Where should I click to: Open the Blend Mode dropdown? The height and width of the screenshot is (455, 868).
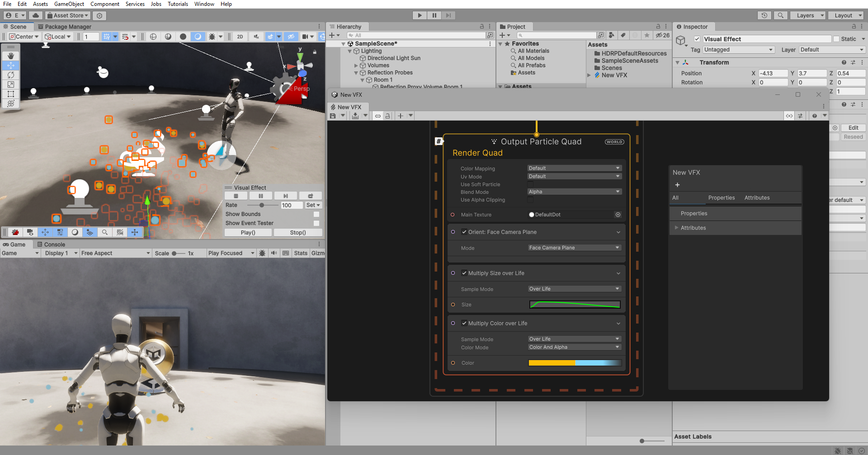click(575, 192)
